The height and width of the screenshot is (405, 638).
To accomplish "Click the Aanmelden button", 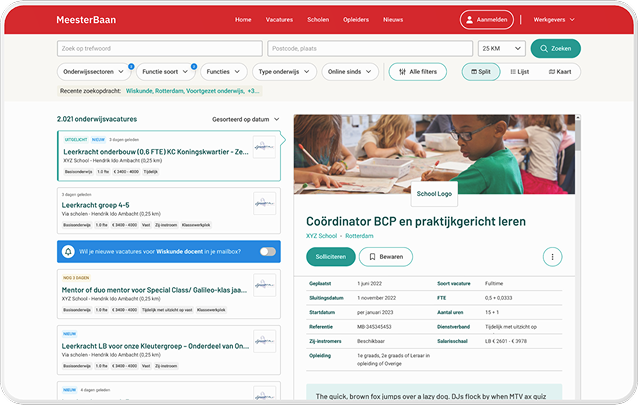I will (487, 20).
